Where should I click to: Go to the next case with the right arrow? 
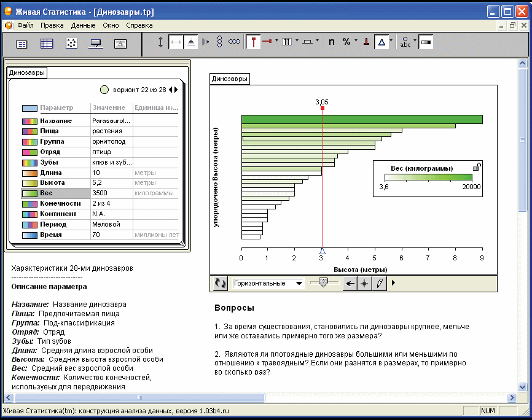pyautogui.click(x=176, y=90)
